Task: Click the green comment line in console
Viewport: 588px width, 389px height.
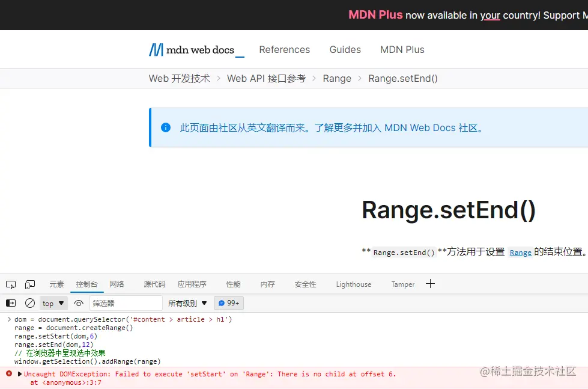Action: click(x=59, y=353)
